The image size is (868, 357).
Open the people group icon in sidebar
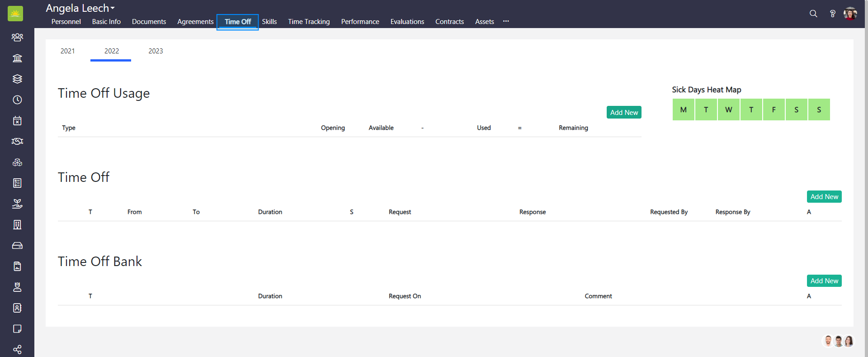pyautogui.click(x=17, y=37)
